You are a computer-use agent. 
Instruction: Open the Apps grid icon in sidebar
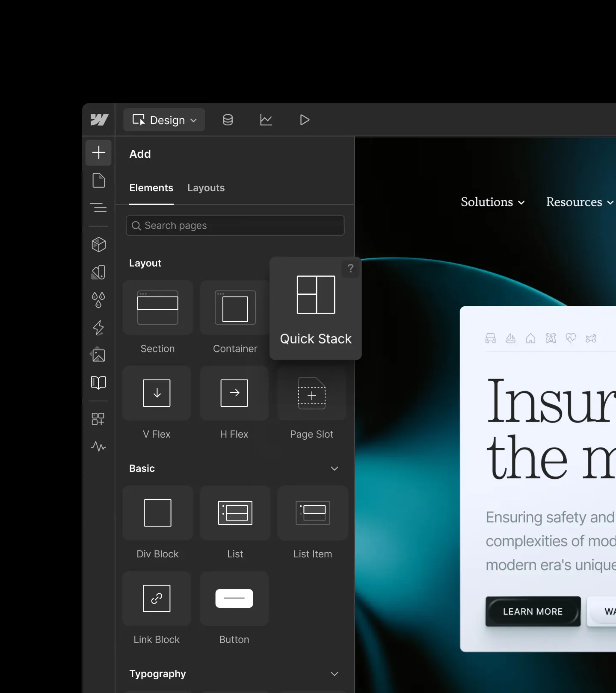coord(98,419)
